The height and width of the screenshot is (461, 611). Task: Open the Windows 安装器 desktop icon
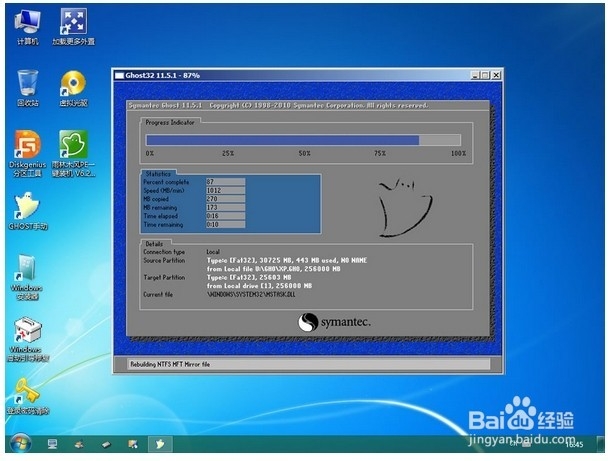pyautogui.click(x=27, y=277)
